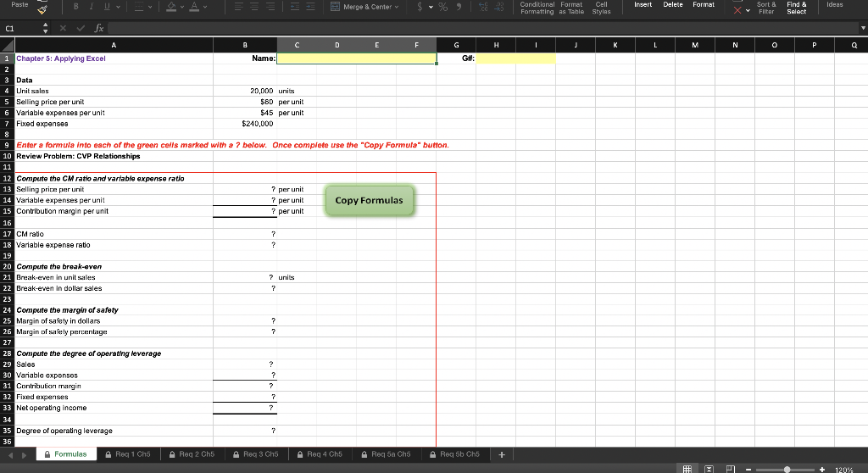Expand the formula bar arrow
868x473 pixels.
point(862,28)
